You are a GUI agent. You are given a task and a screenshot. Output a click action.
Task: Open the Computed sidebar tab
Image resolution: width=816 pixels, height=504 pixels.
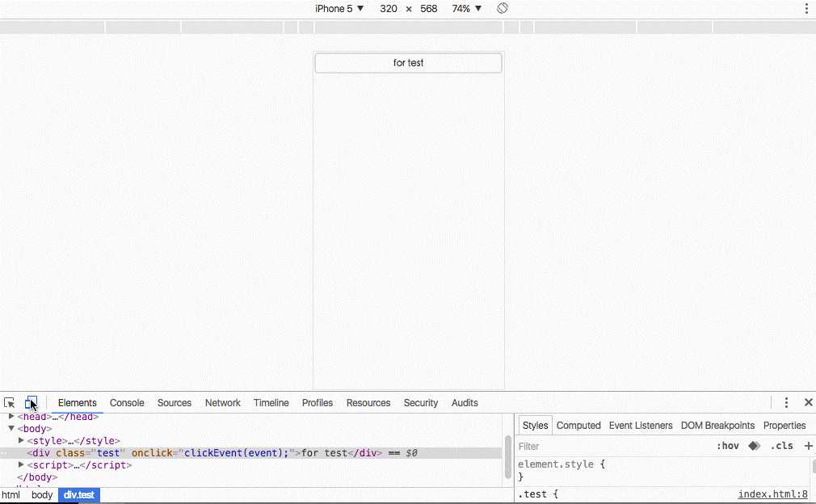tap(578, 426)
